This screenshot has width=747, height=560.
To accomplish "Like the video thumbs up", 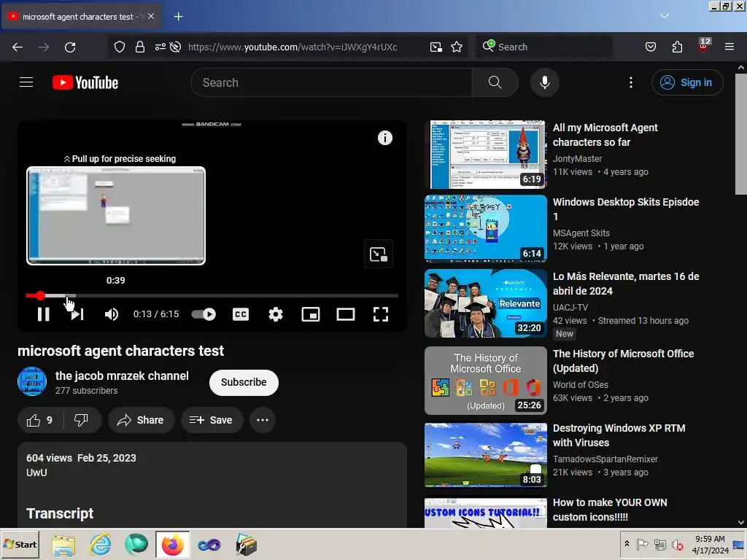I will pyautogui.click(x=40, y=420).
